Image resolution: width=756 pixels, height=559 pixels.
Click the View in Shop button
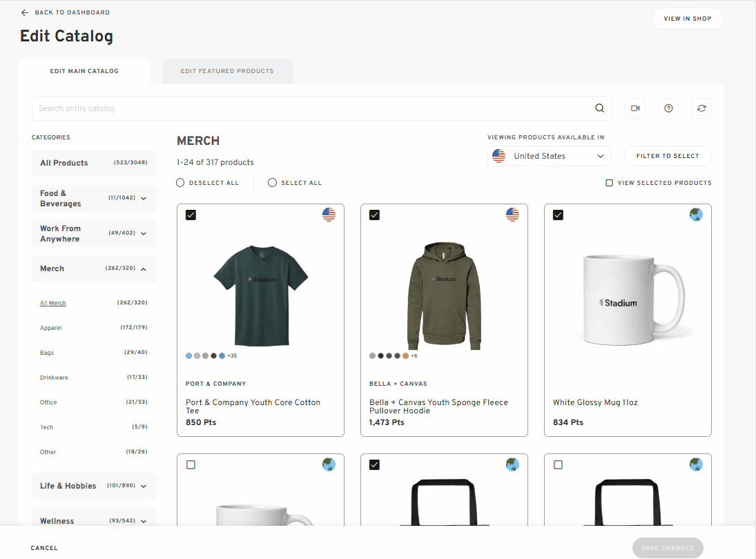687,19
